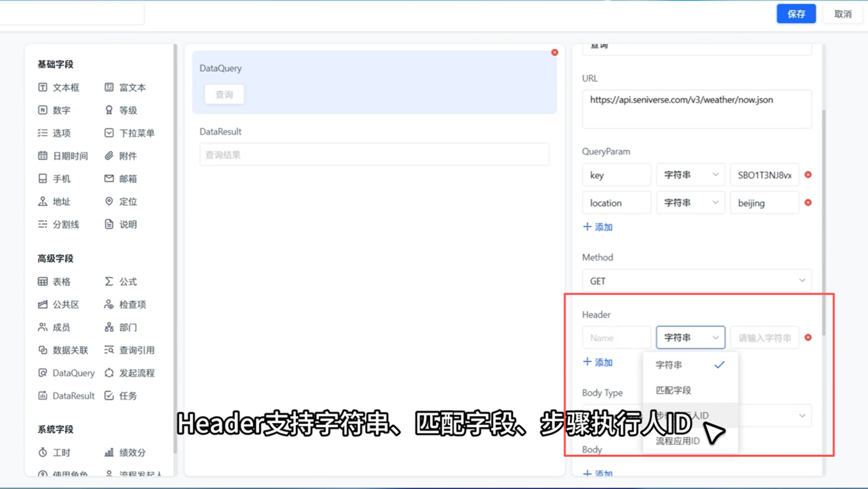The image size is (868, 489).
Task: Select the 富文本 rich text field
Action: pos(125,88)
